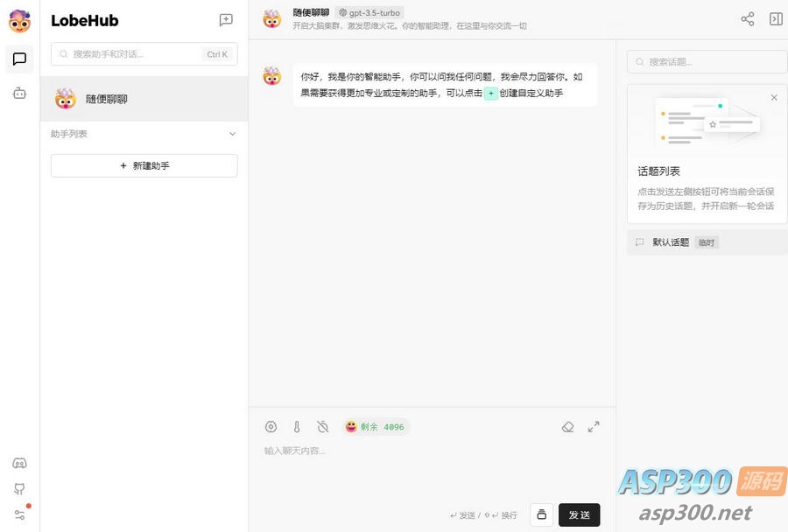
Task: Select the 默认话题 topic item
Action: coord(707,242)
